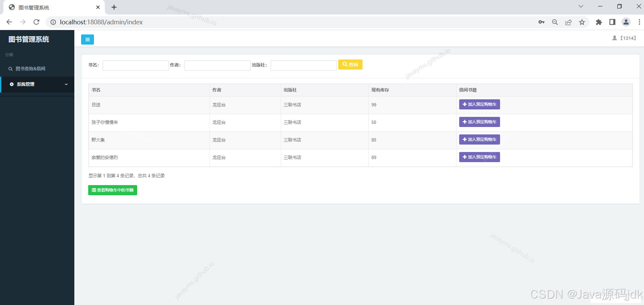
Task: Click inside the browser address bar
Action: pos(135,22)
